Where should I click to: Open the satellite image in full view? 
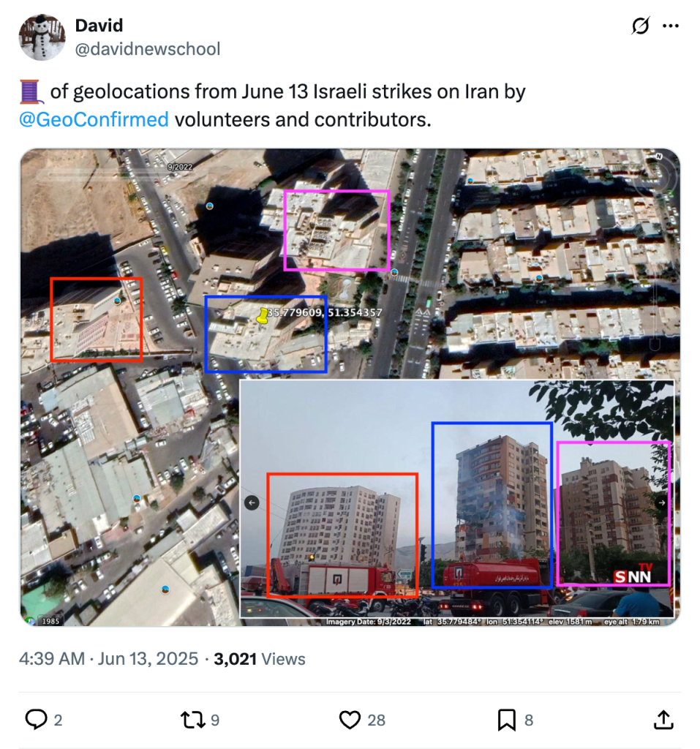[350, 388]
